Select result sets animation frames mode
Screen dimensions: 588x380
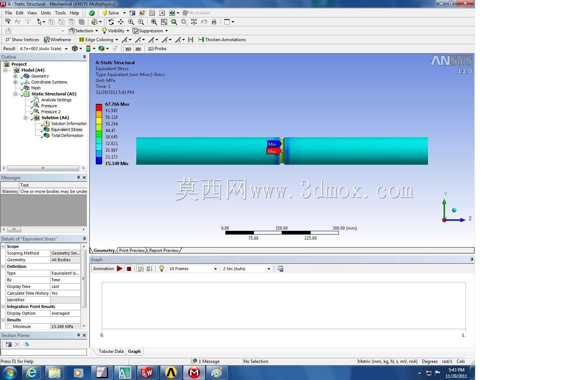click(149, 269)
